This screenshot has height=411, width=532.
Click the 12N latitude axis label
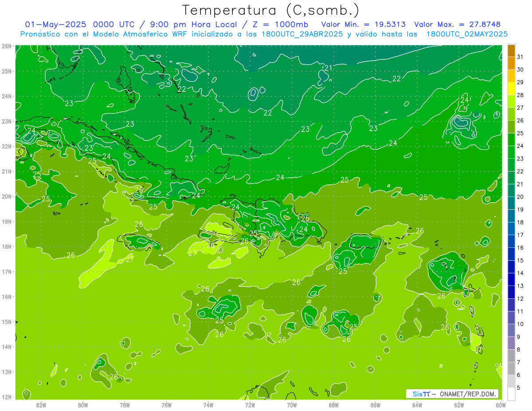coord(6,397)
